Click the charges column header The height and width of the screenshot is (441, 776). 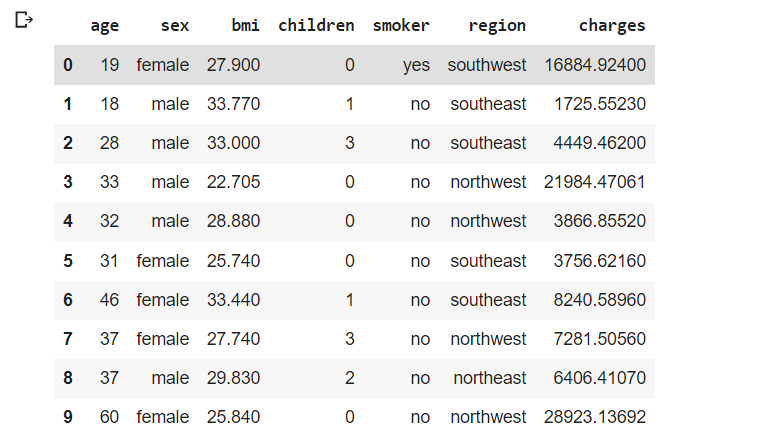612,26
